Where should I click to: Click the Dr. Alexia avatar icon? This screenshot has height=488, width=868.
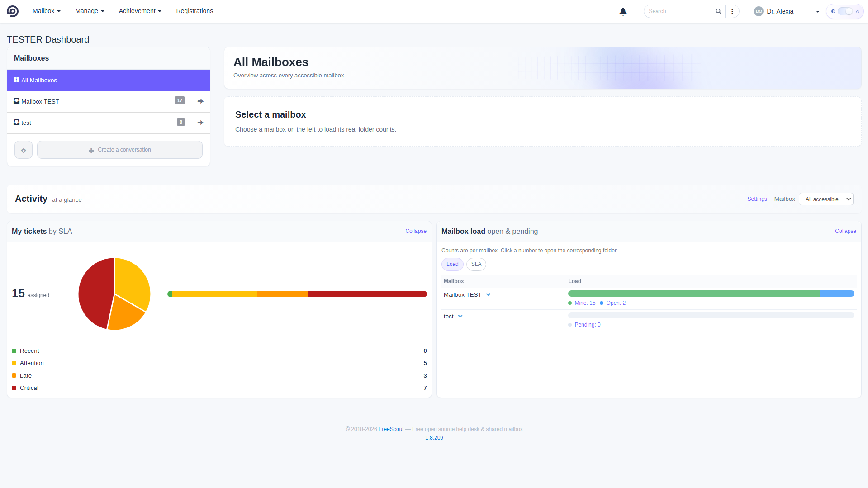point(759,11)
